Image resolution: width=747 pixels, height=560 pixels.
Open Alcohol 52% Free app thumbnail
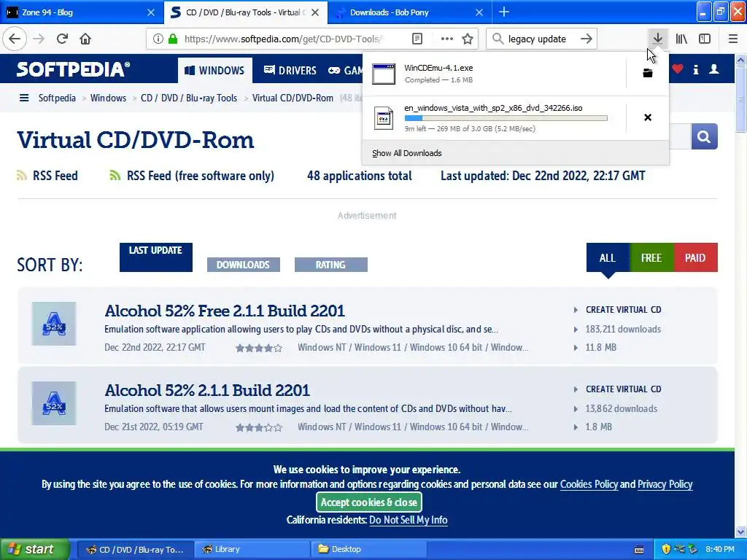pos(54,324)
